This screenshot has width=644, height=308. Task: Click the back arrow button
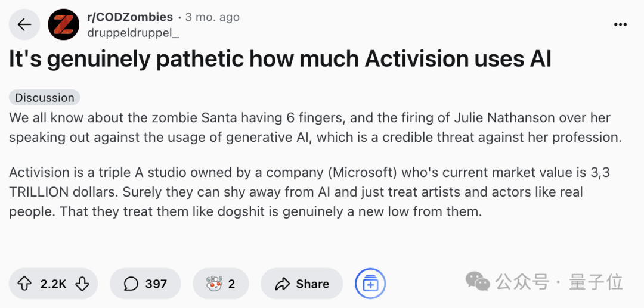(24, 24)
